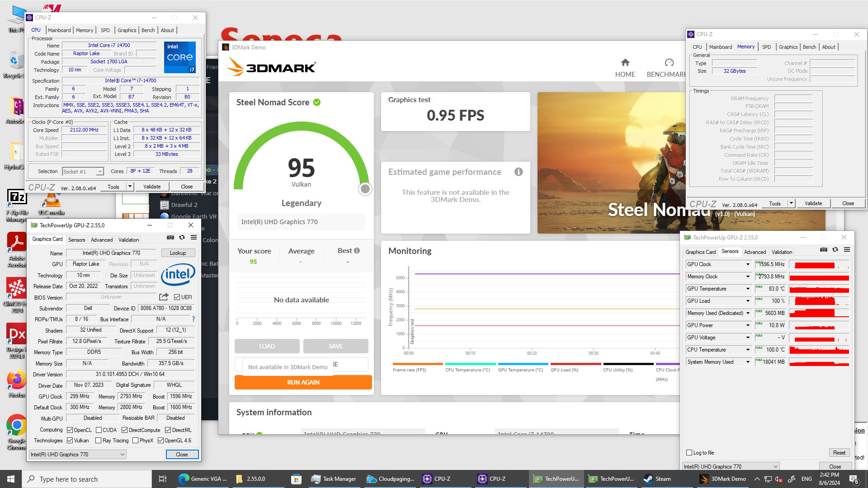868x488 pixels.
Task: Expand the GPU Temperature sensor dropdown
Action: pyautogui.click(x=748, y=288)
